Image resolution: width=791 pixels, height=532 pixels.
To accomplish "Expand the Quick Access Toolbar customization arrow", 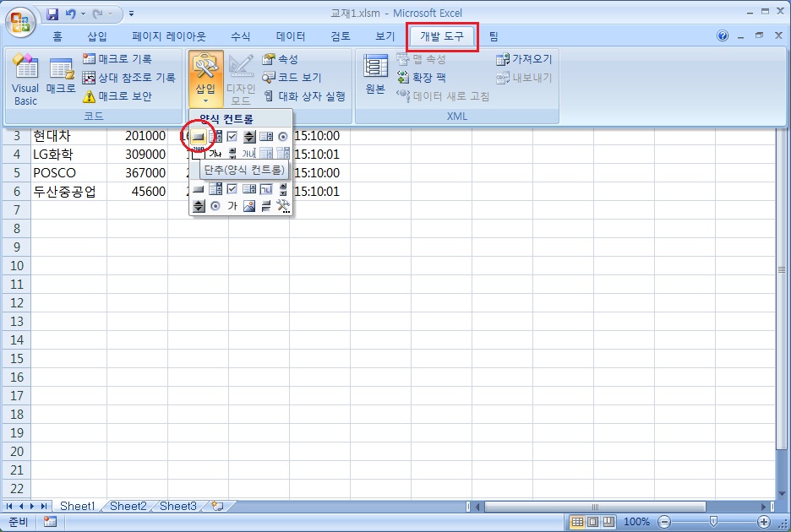I will tap(131, 14).
